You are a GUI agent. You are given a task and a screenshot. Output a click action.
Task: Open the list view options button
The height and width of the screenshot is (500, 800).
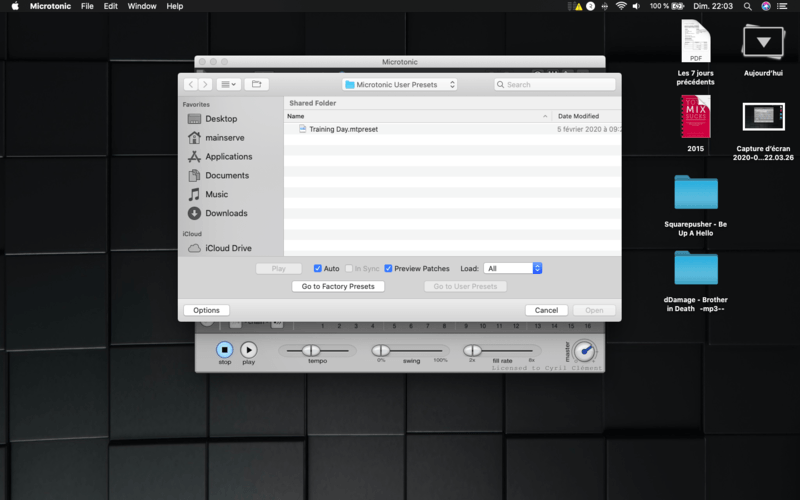click(x=228, y=84)
